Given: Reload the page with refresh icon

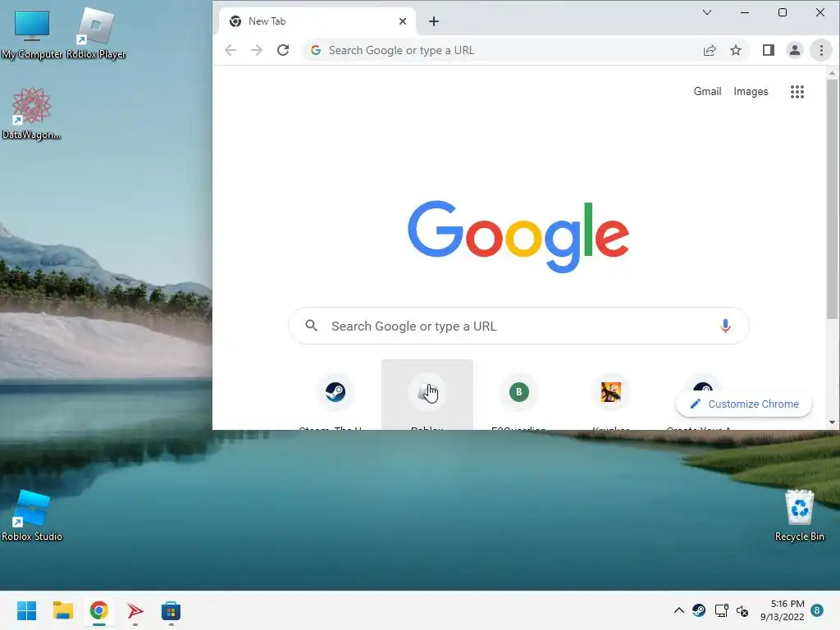Looking at the screenshot, I should coord(283,50).
